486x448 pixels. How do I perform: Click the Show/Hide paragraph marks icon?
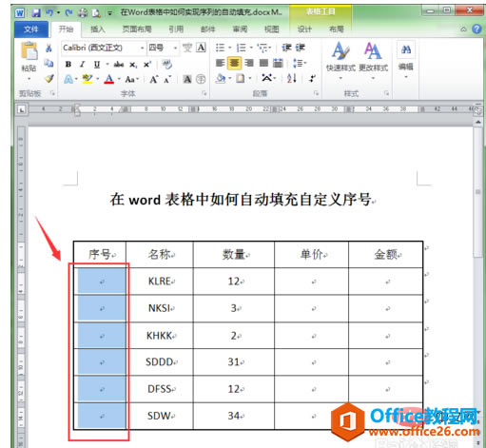pyautogui.click(x=312, y=78)
